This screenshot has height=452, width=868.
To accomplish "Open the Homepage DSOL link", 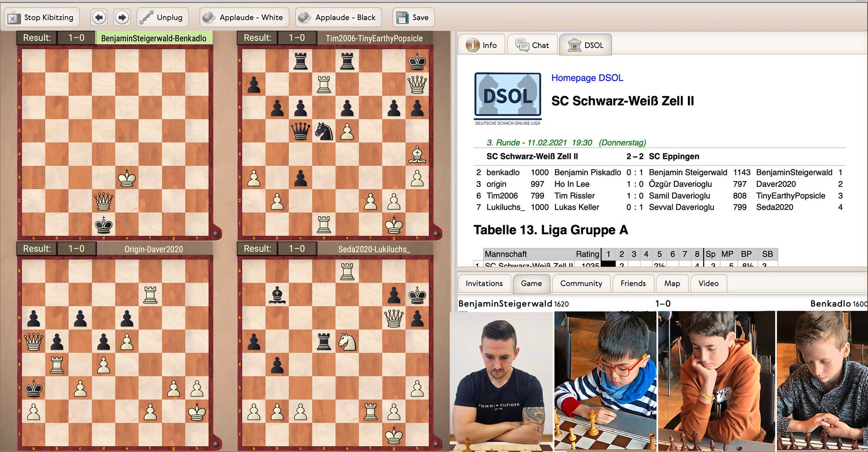I will 587,78.
